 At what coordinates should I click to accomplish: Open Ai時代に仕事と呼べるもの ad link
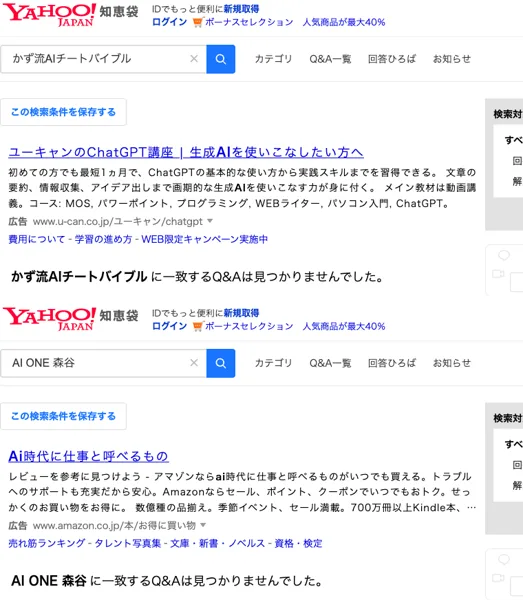tap(88, 456)
